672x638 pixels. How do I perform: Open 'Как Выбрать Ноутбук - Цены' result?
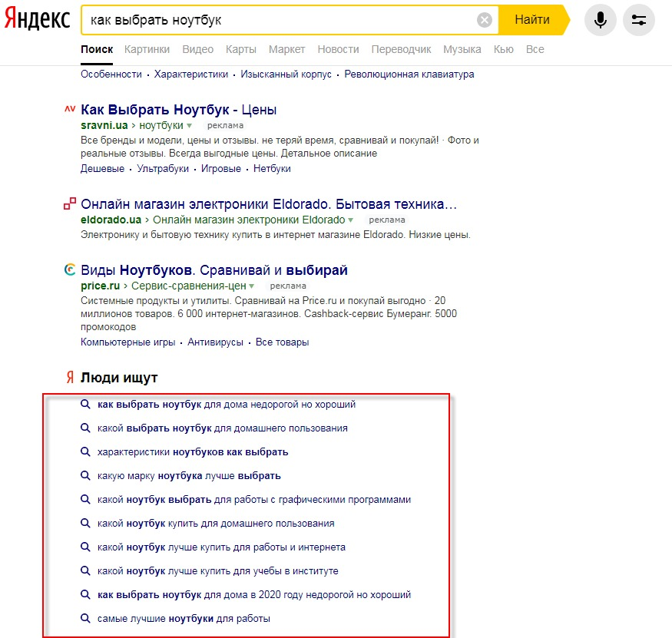click(x=179, y=110)
